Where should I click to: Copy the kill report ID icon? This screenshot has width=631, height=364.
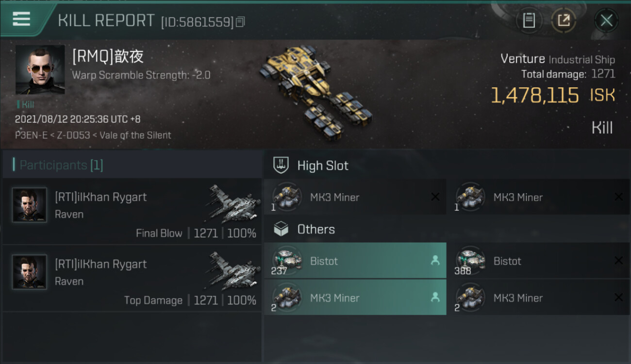click(241, 21)
